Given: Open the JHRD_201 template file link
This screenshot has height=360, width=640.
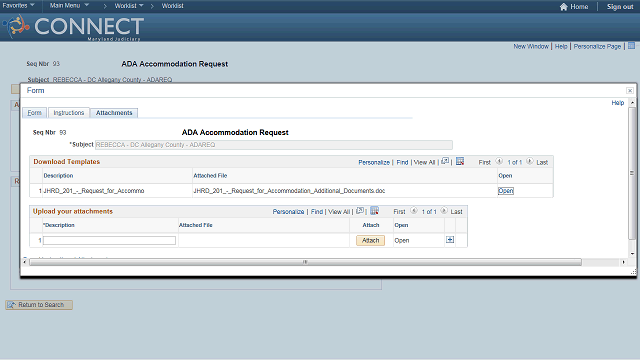Looking at the screenshot, I should (x=505, y=191).
